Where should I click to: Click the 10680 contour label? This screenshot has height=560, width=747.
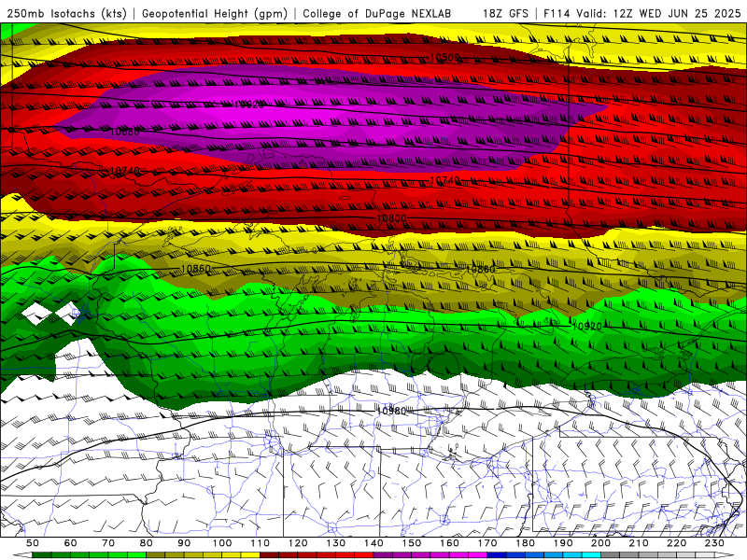[125, 132]
